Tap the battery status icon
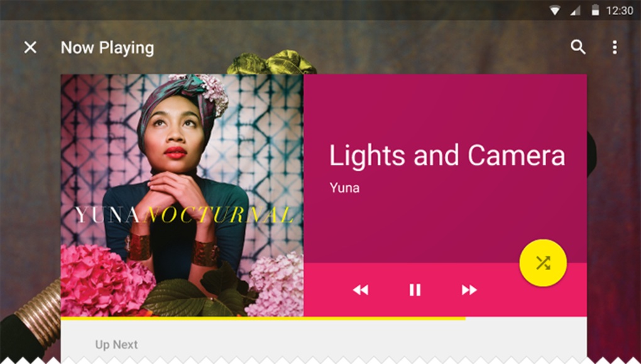Image resolution: width=641 pixels, height=364 pixels. pyautogui.click(x=595, y=10)
